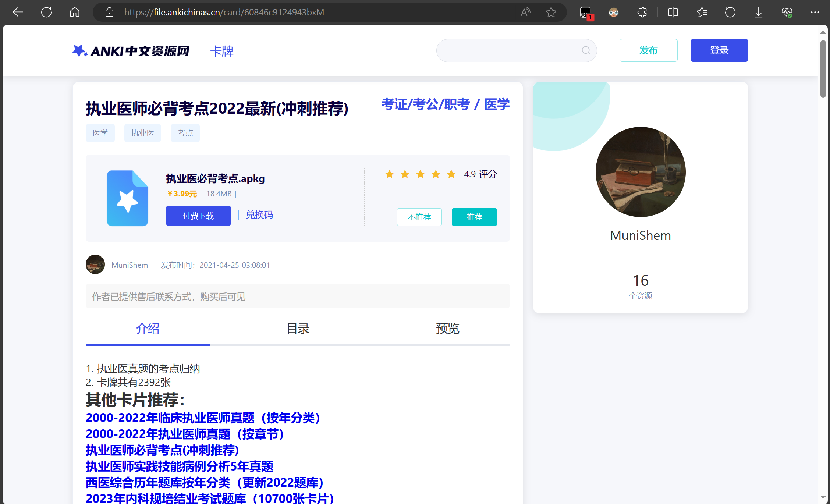Click the search magnifier icon
The image size is (830, 504).
[586, 50]
